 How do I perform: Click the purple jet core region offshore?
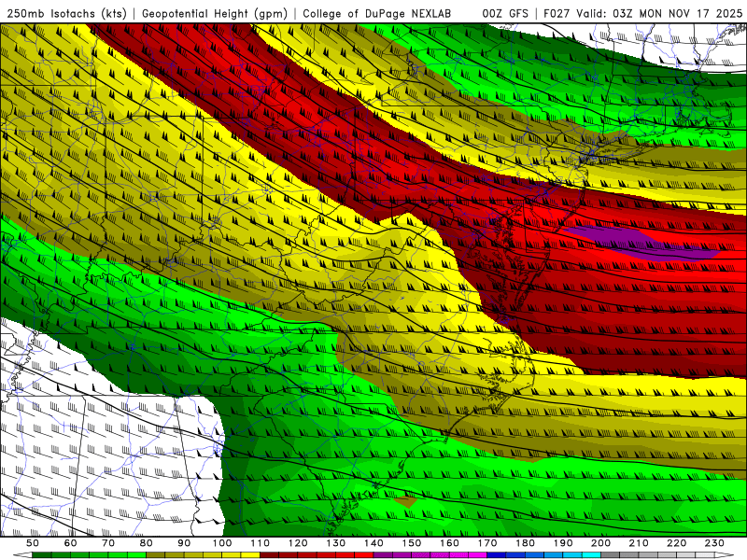click(x=643, y=242)
